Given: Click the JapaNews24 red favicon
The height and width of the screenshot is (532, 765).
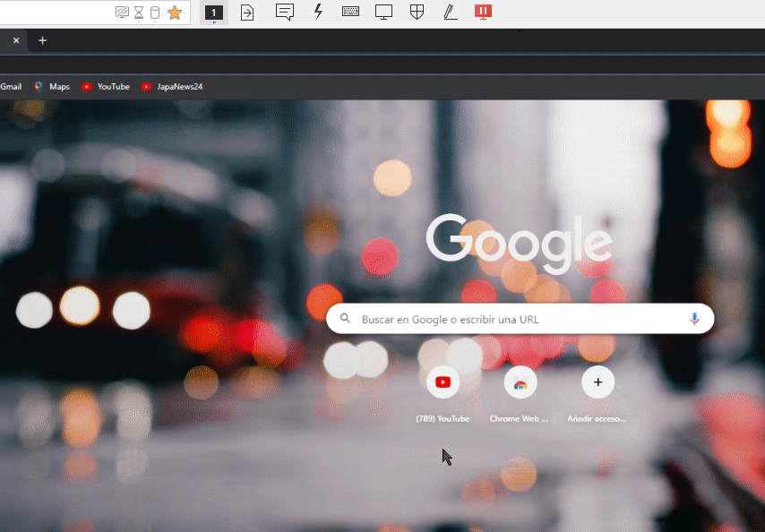Looking at the screenshot, I should 146,87.
